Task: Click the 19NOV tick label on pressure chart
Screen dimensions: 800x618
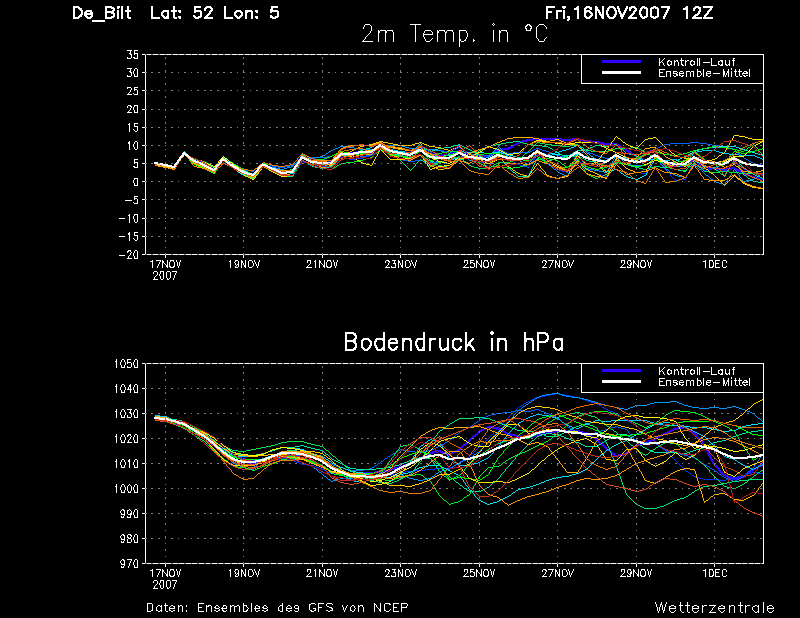Action: tap(244, 573)
